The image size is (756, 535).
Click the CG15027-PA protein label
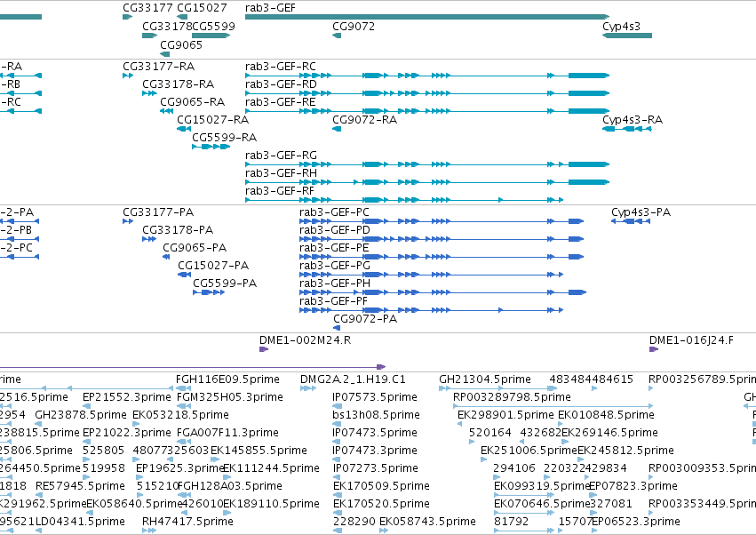[x=213, y=266]
